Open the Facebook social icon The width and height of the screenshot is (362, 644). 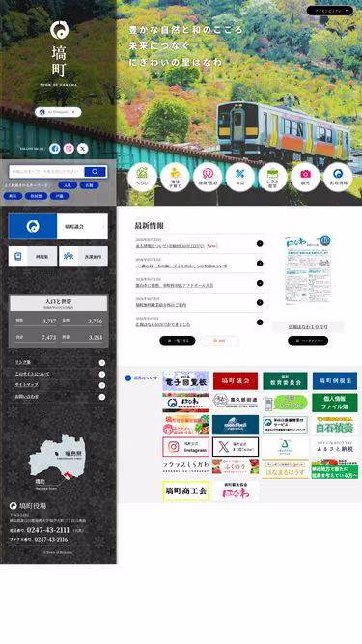point(55,149)
